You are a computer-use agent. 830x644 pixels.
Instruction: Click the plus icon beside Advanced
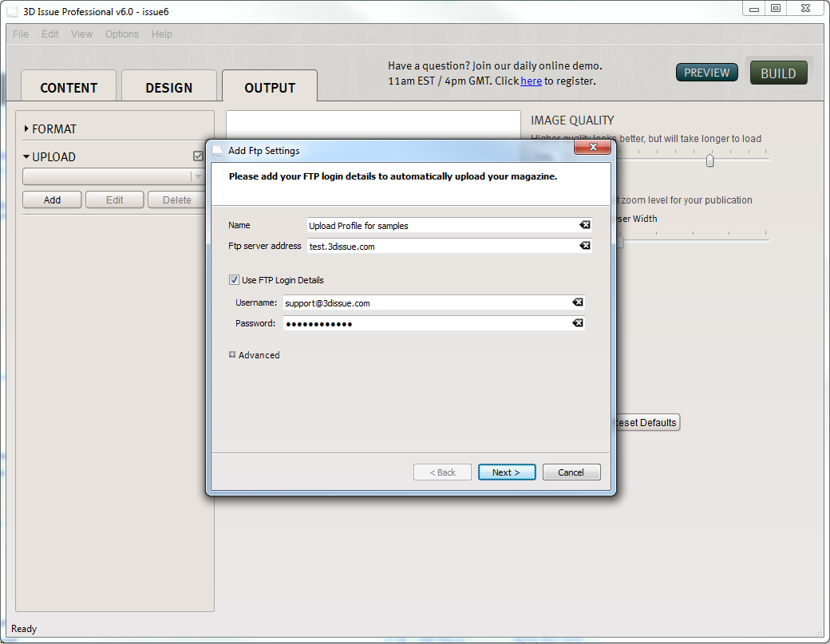(x=232, y=355)
